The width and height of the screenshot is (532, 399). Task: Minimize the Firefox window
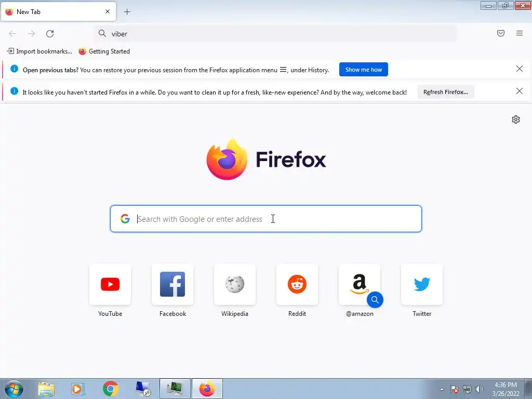pyautogui.click(x=488, y=5)
